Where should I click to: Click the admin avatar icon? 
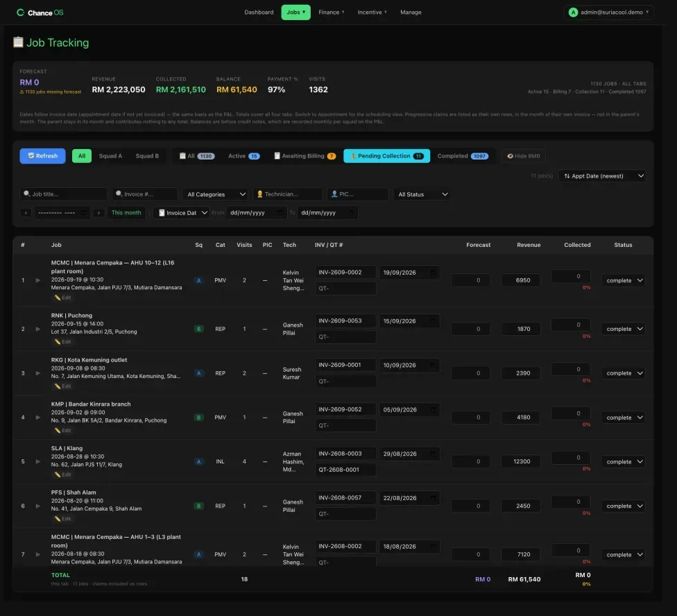(x=573, y=12)
